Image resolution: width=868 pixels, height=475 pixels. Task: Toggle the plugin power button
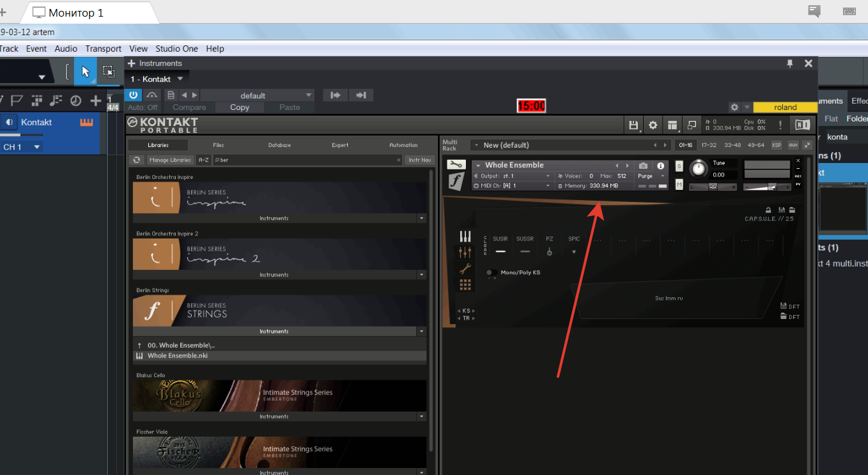click(x=133, y=95)
